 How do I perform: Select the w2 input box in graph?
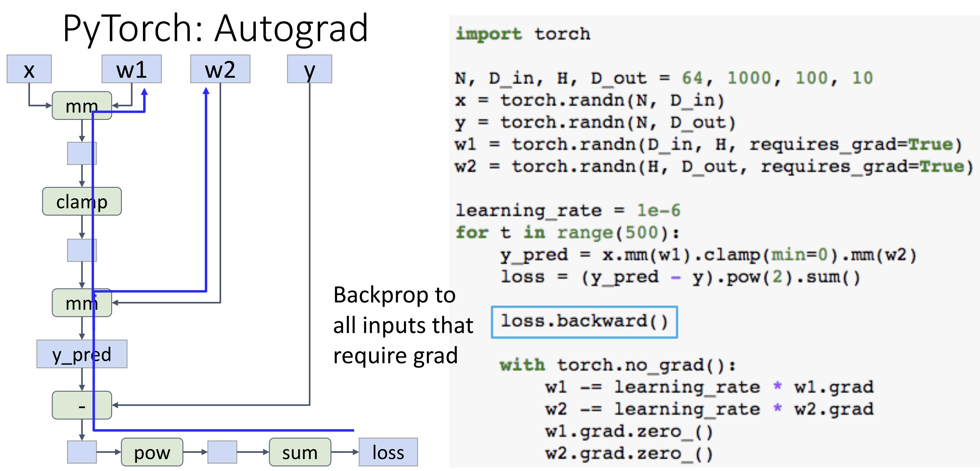[x=220, y=69]
